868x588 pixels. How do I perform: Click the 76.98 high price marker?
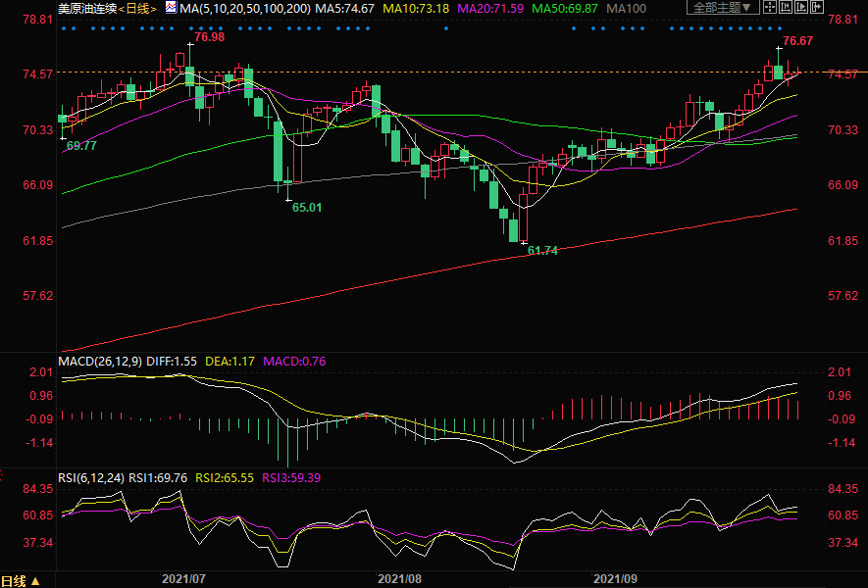coord(209,37)
